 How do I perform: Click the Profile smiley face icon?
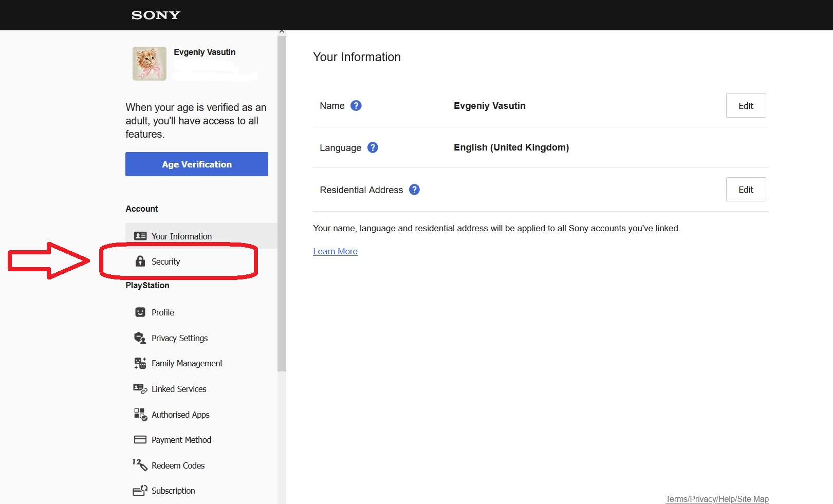[x=140, y=312]
